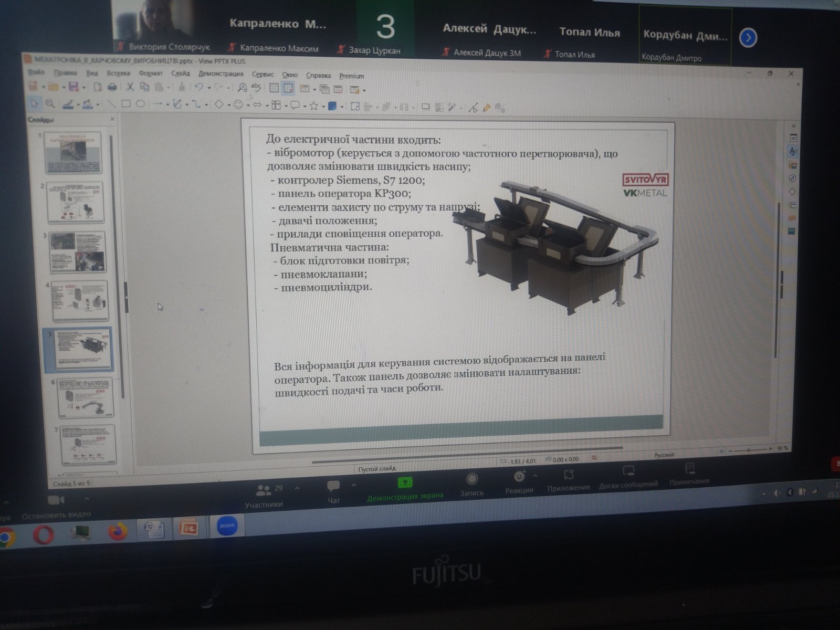
Task: Expand star shapes dropdown arrow
Action: (x=323, y=106)
